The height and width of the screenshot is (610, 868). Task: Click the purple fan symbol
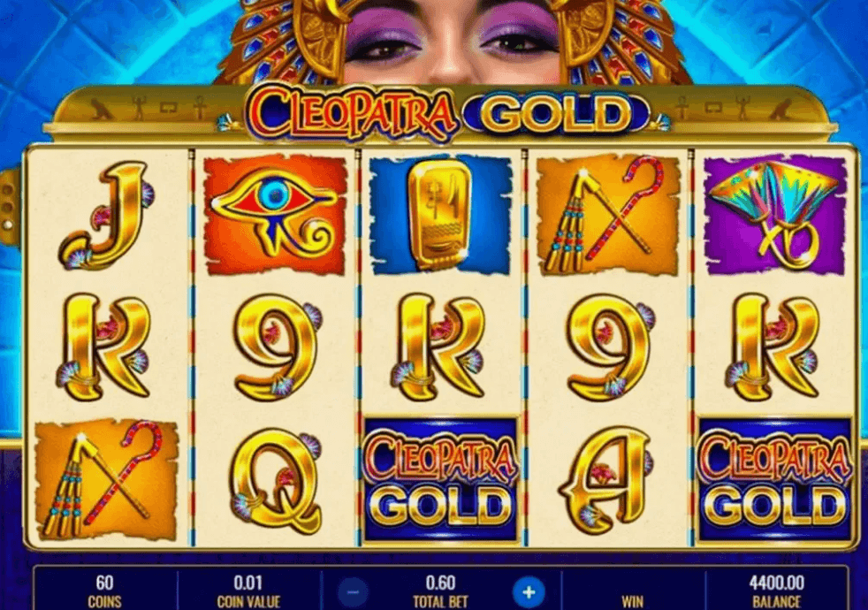[x=775, y=216]
